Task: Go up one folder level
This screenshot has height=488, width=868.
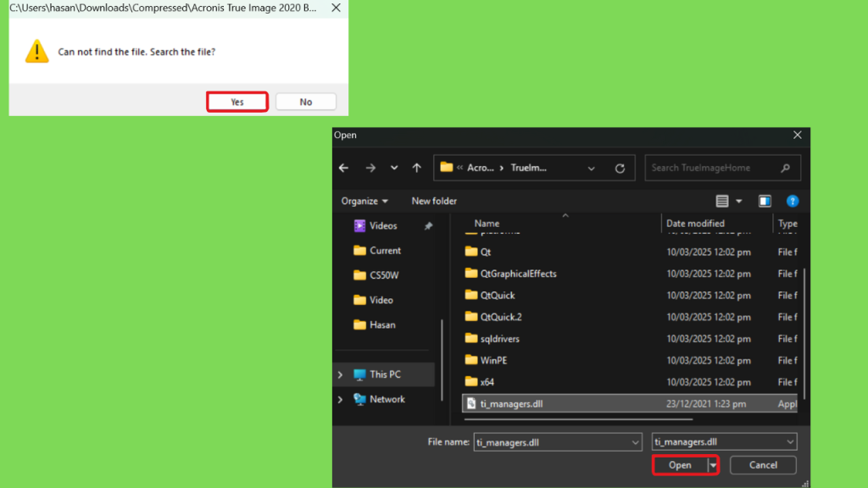Action: tap(417, 168)
